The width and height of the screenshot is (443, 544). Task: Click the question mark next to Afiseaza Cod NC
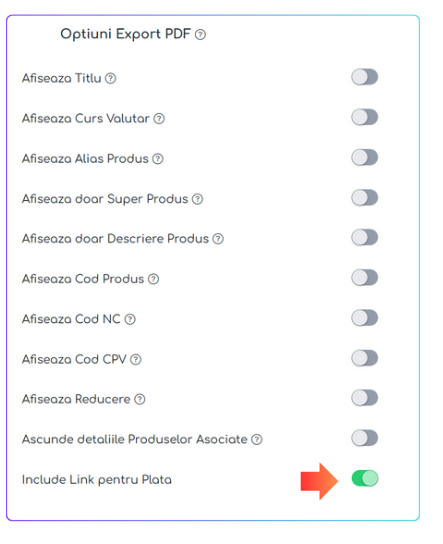pos(130,320)
